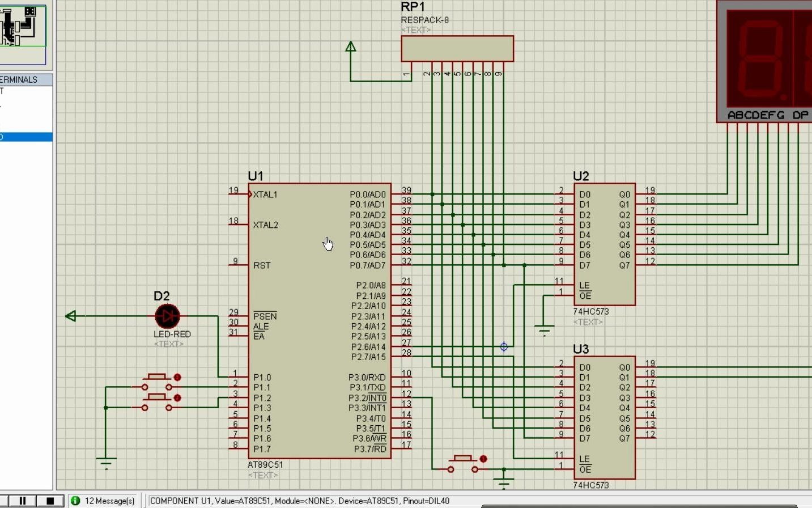Click the D2 reference label
812x508 pixels.
click(161, 296)
